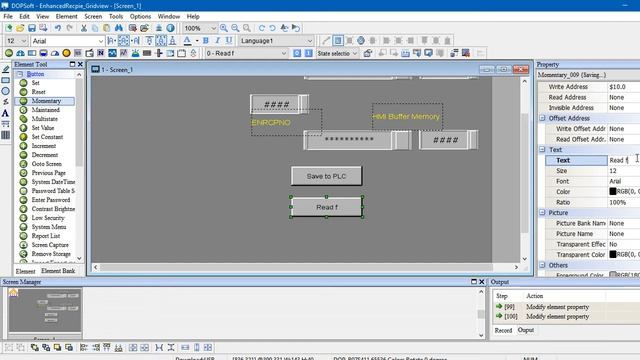Select the Circle shape tool in left sidebar
This screenshot has width=640, height=360.
pyautogui.click(x=6, y=91)
